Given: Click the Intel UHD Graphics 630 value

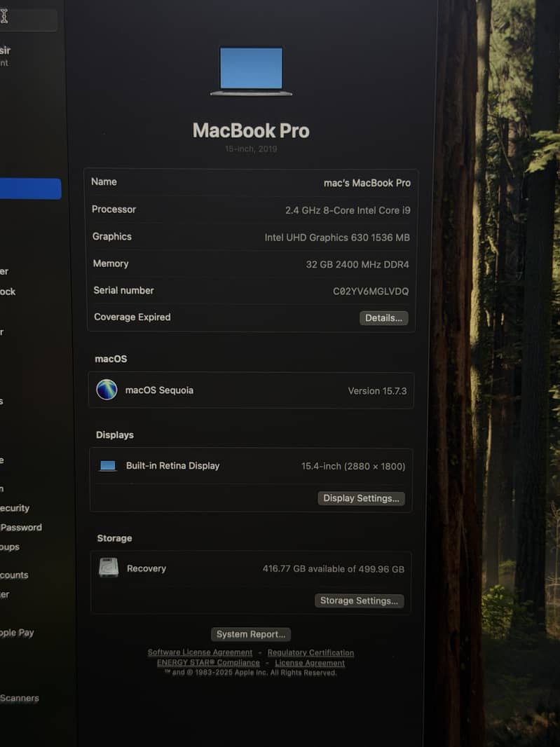Looking at the screenshot, I should pyautogui.click(x=337, y=238).
